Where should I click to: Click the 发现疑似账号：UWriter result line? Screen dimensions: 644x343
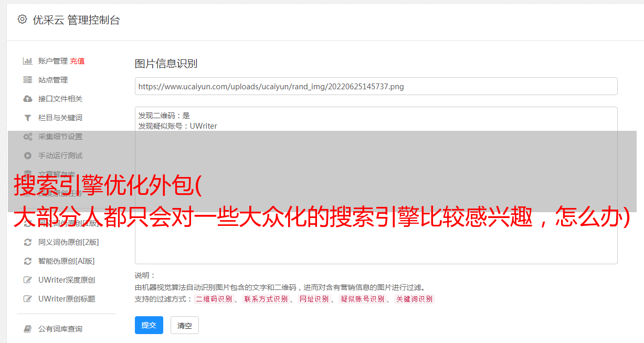click(x=178, y=126)
